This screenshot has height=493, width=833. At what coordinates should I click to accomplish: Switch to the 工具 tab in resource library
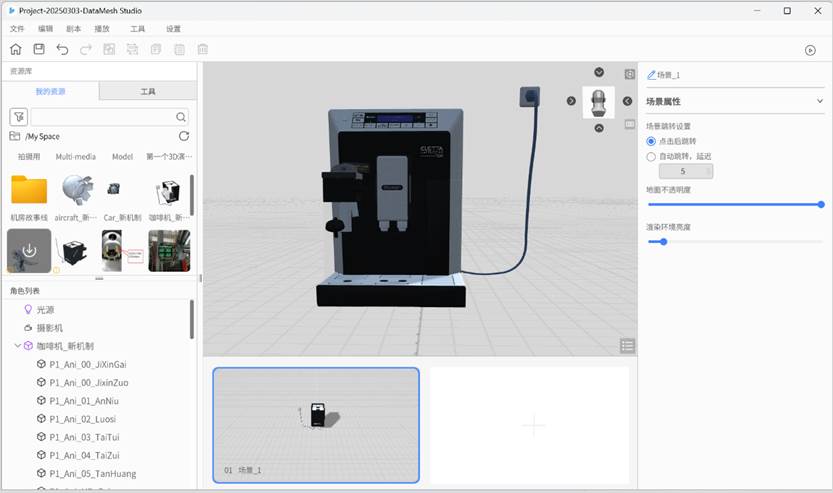(148, 92)
